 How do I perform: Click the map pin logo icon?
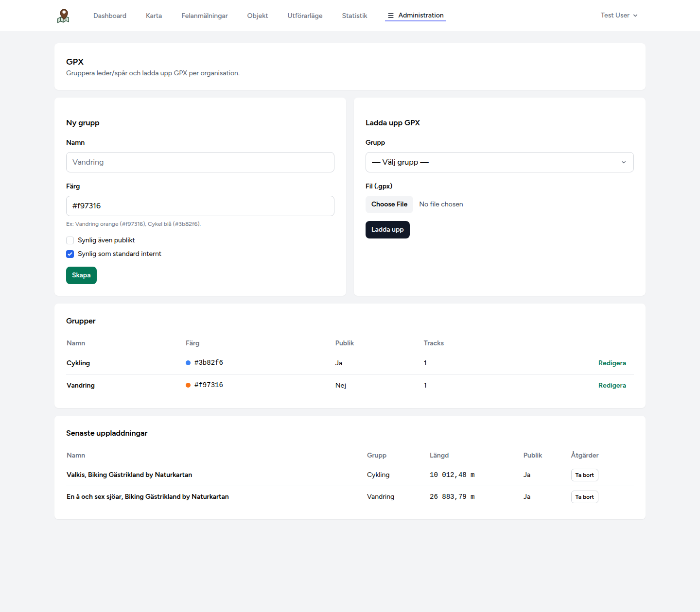click(x=63, y=16)
